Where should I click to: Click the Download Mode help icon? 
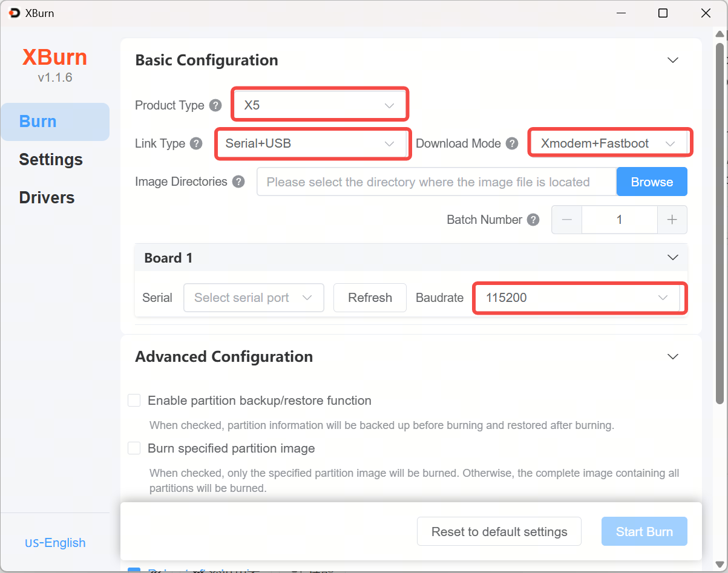512,143
